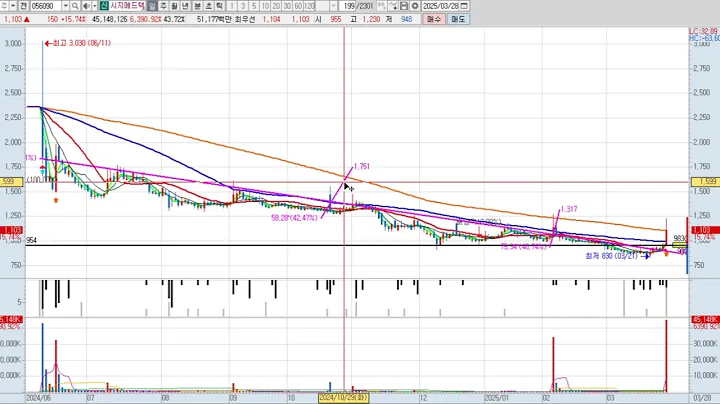The image size is (720, 404).
Task: Click the stock name 시지메드텍
Action: [127, 6]
